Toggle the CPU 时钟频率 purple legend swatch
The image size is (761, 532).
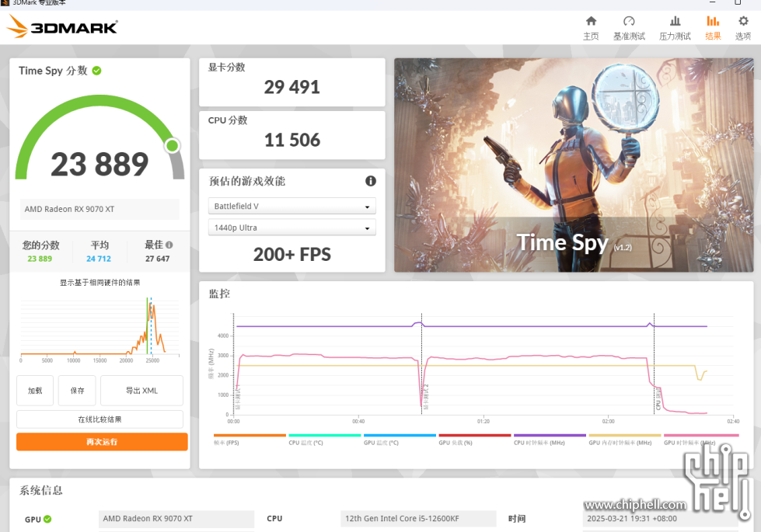[x=550, y=436]
